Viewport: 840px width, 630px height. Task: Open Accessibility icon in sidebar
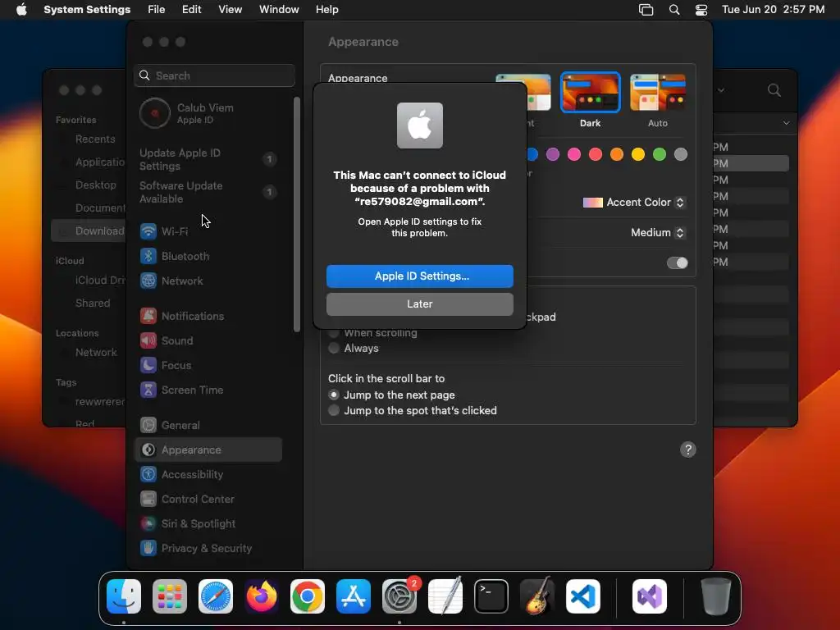[x=148, y=475]
